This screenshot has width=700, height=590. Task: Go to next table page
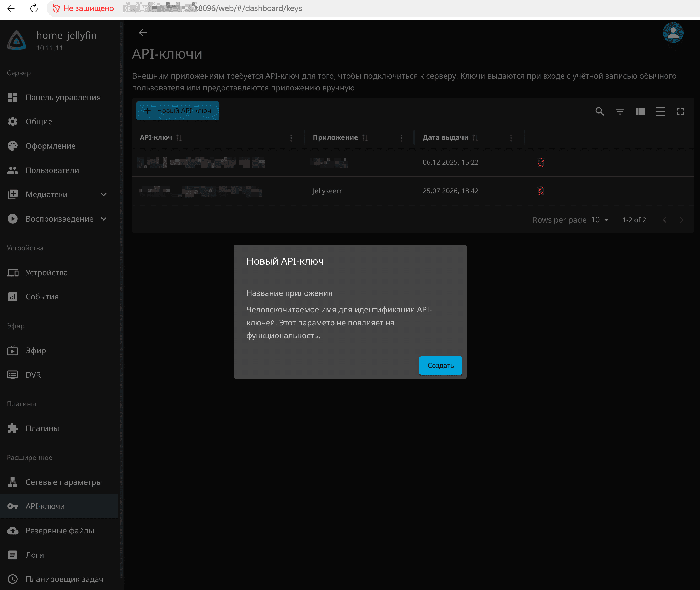coord(682,220)
